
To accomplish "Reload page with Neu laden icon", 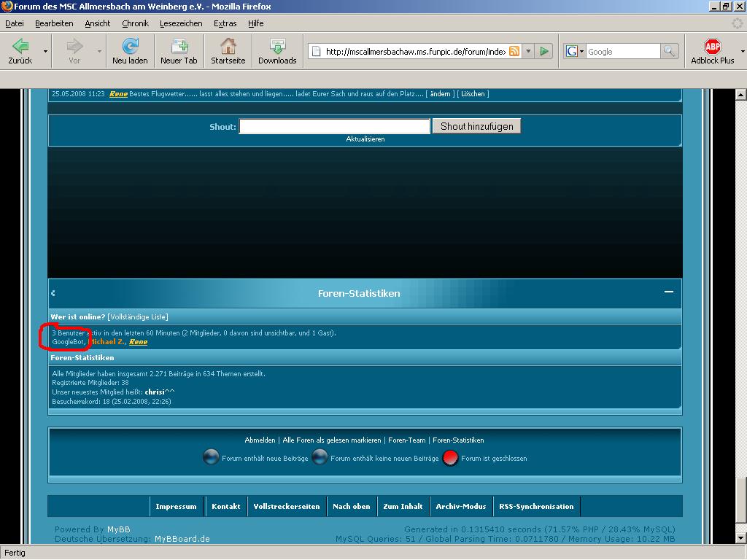I will pos(130,47).
